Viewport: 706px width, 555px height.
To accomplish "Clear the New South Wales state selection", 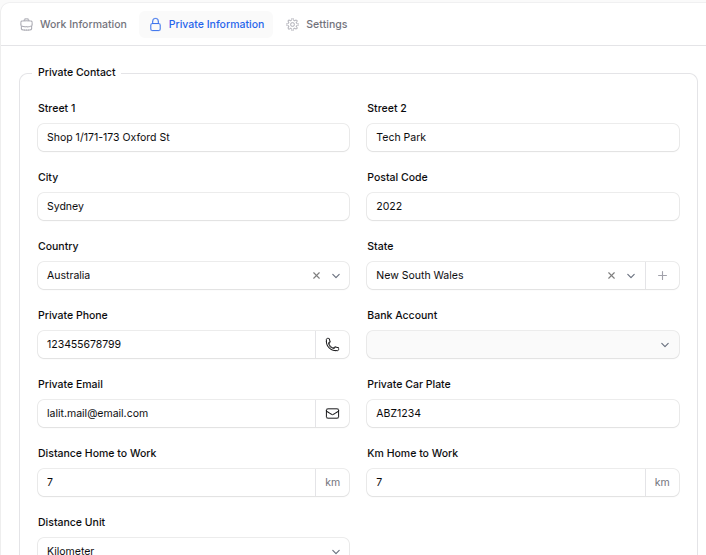I will pyautogui.click(x=611, y=276).
